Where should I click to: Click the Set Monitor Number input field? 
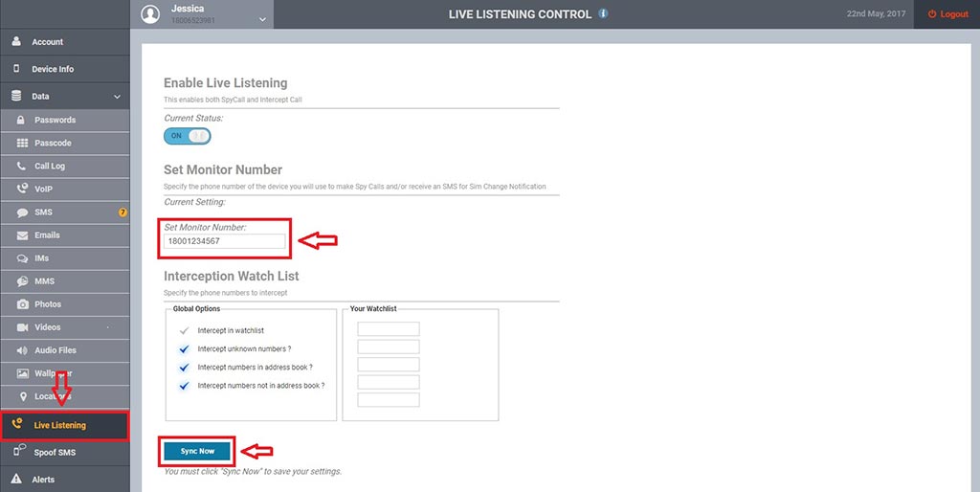tap(225, 241)
